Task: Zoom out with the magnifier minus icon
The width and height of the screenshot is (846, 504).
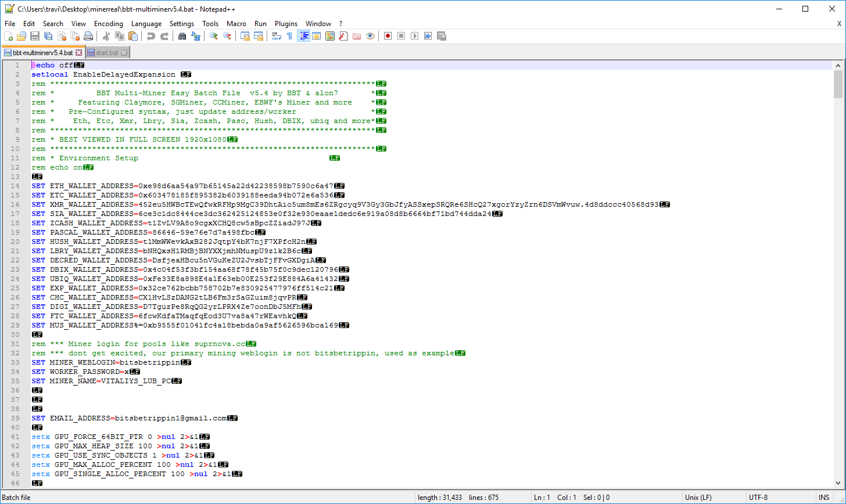Action: point(227,36)
